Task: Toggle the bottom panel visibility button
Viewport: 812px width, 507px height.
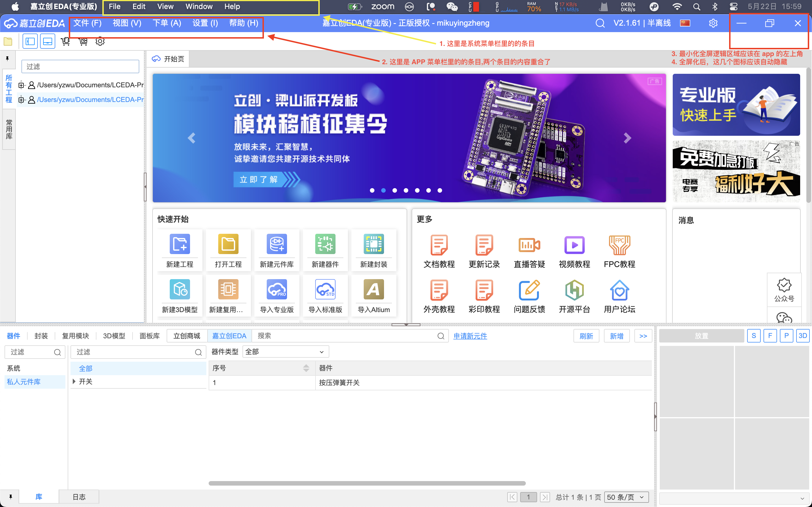Action: [48, 41]
